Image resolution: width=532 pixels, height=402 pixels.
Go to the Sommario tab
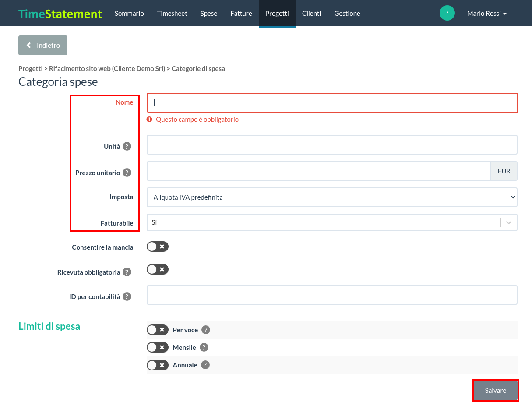pyautogui.click(x=129, y=14)
